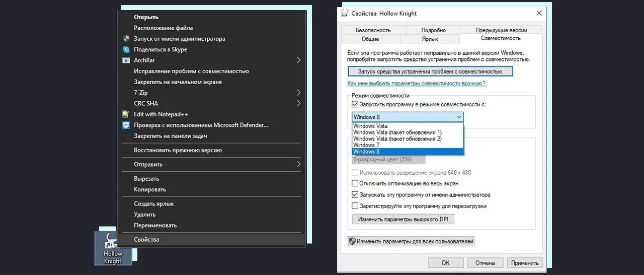Toggle Запустить программу в режиме совместимости checkbox
This screenshot has height=275, width=644.
pos(355,104)
